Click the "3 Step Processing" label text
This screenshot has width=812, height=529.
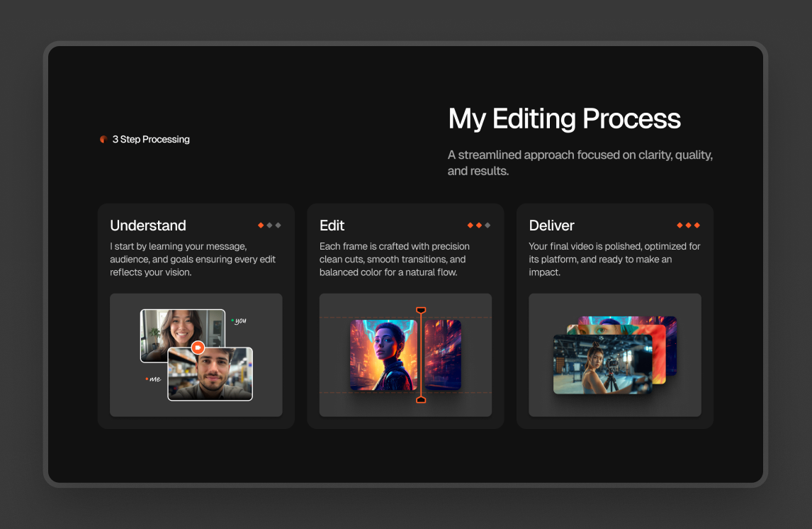(x=151, y=140)
